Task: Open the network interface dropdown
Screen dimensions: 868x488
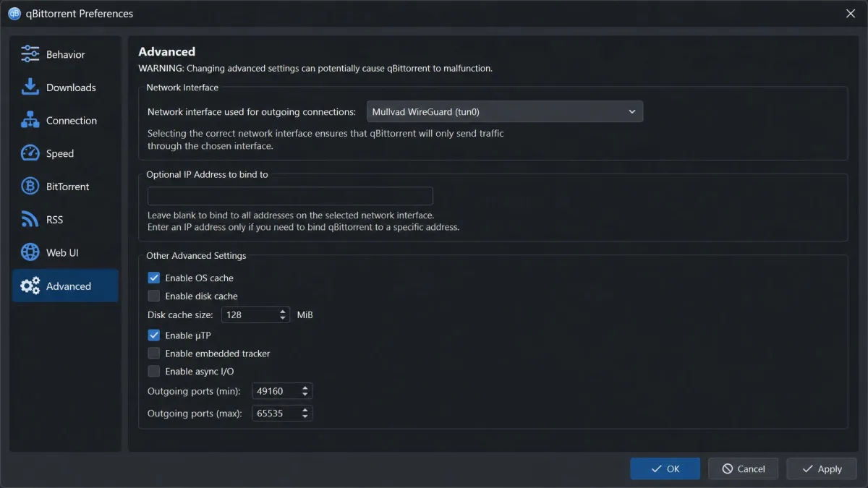Action: pos(505,112)
